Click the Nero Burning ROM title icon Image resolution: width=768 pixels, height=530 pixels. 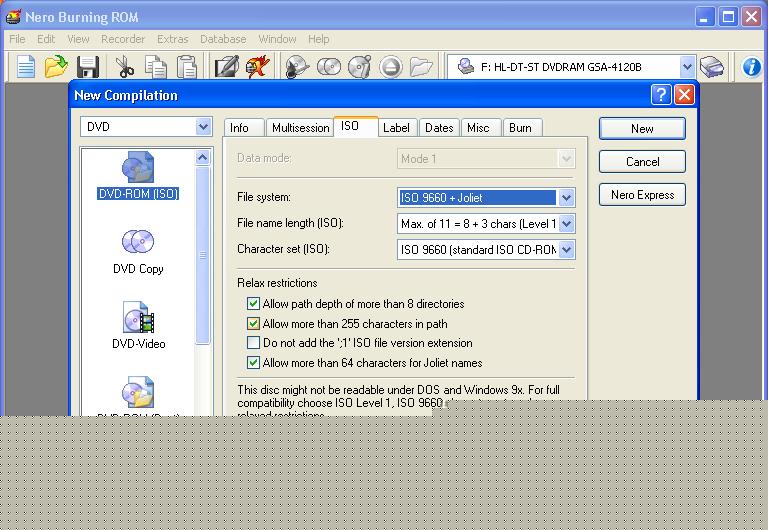click(x=13, y=17)
